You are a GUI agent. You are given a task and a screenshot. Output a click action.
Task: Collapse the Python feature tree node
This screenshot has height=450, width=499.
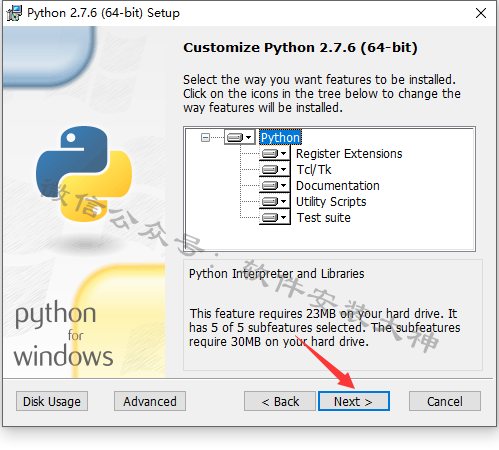click(205, 137)
